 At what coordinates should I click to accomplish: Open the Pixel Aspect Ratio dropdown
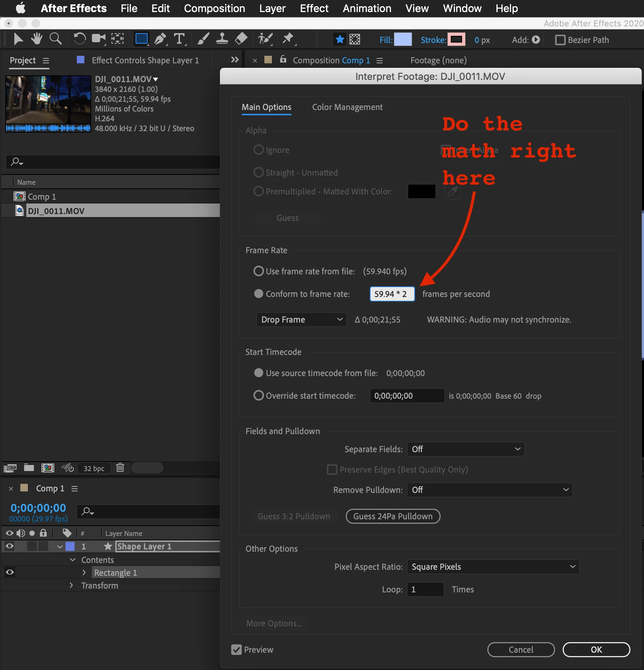pos(493,567)
